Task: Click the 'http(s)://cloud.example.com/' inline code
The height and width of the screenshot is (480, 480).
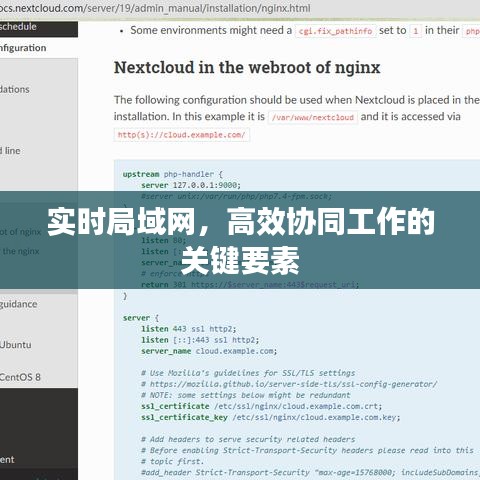Action: (x=182, y=135)
